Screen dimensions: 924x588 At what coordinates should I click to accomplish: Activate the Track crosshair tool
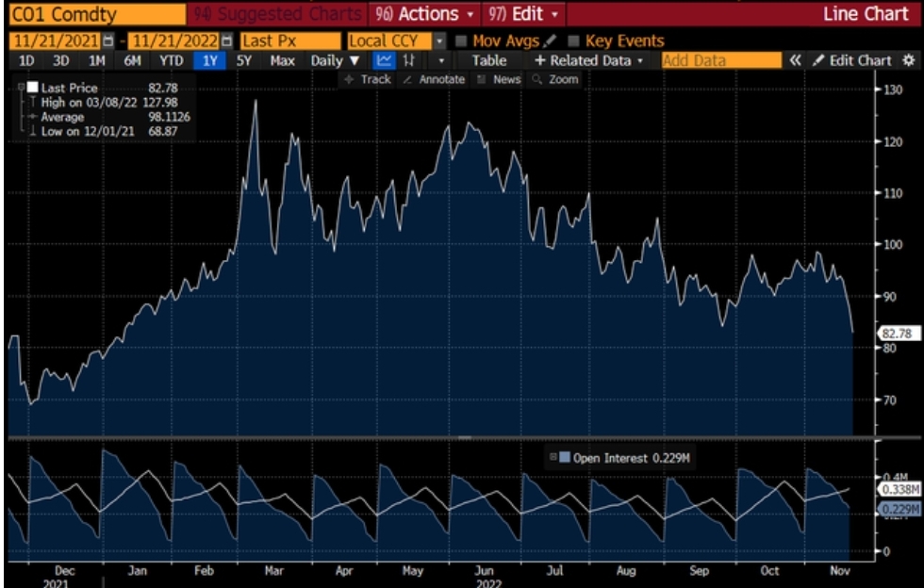point(368,79)
